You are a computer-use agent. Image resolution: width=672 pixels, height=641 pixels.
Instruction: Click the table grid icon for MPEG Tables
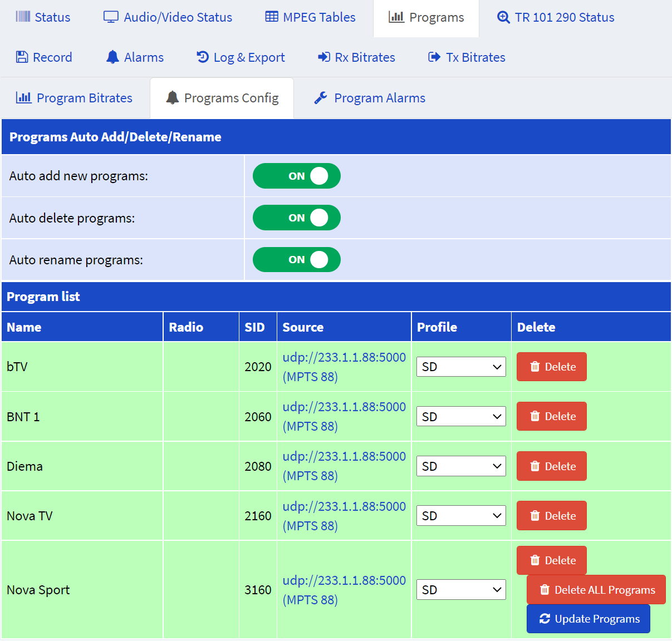coord(272,17)
